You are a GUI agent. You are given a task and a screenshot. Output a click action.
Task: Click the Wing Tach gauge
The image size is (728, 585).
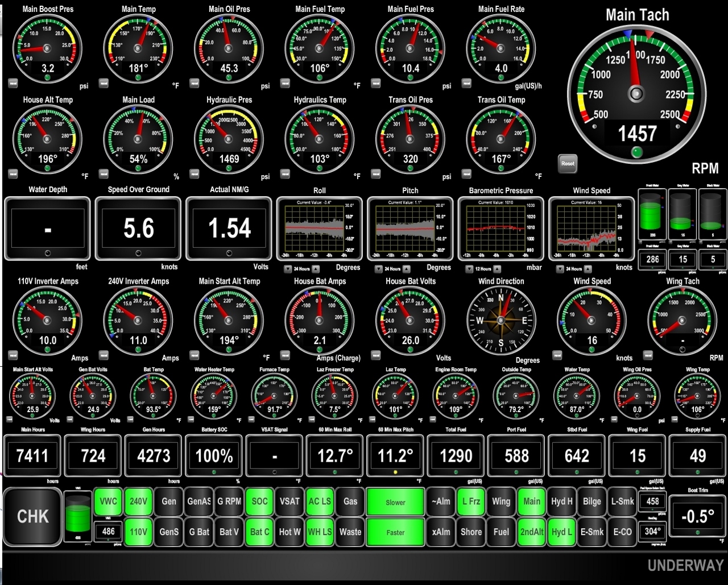pos(682,321)
